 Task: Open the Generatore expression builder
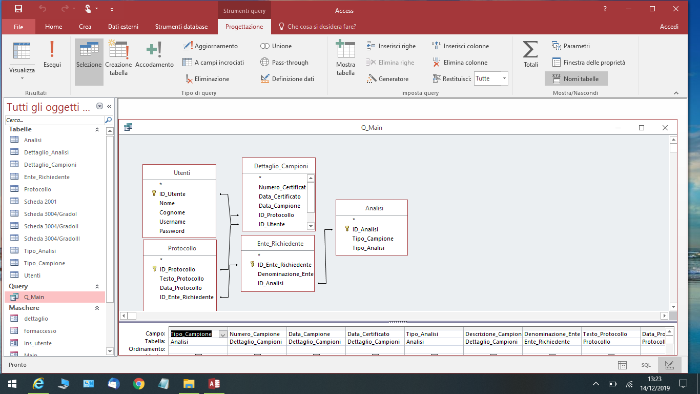click(388, 79)
